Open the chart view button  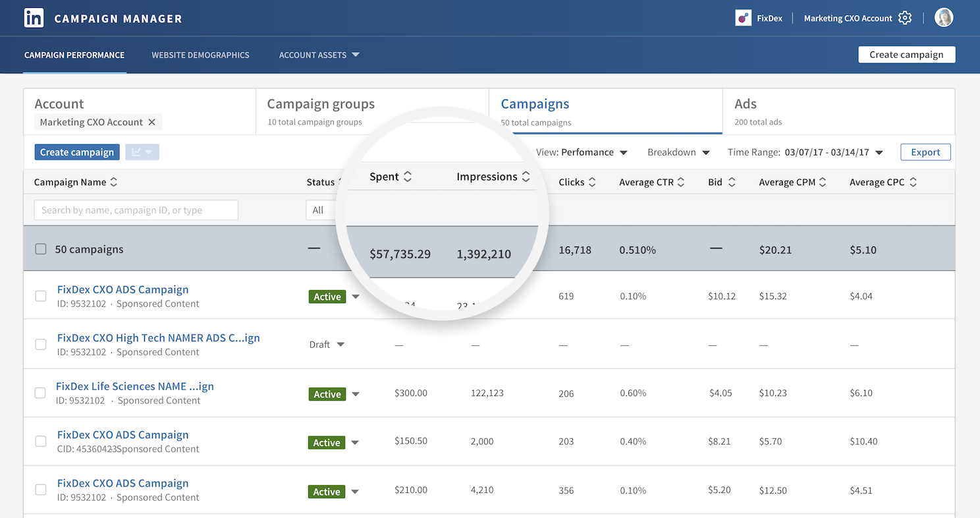(x=142, y=152)
